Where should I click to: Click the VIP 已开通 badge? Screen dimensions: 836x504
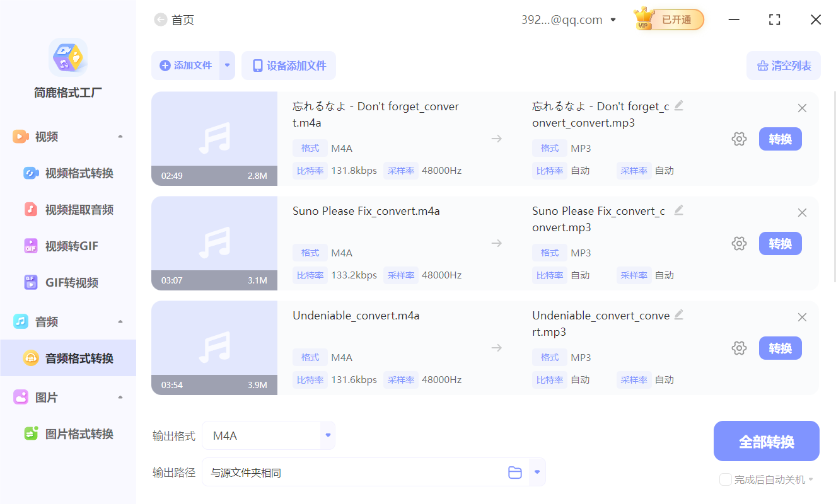click(668, 20)
